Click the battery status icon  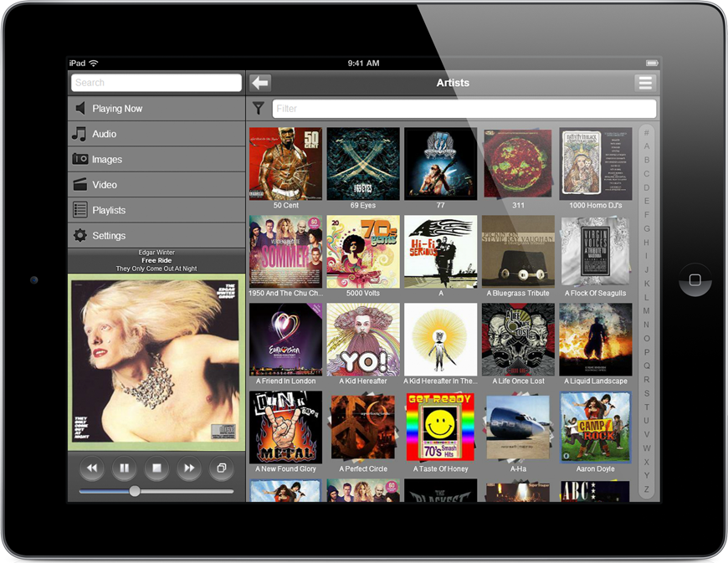pos(652,63)
